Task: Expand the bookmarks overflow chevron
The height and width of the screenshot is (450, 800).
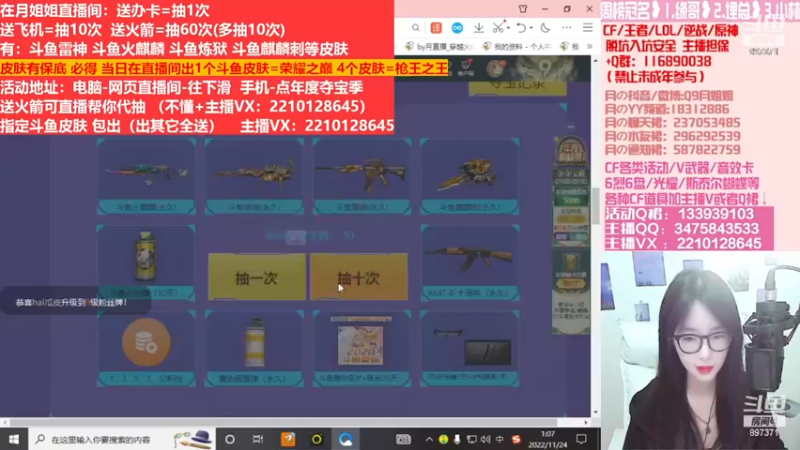Action: [x=590, y=46]
